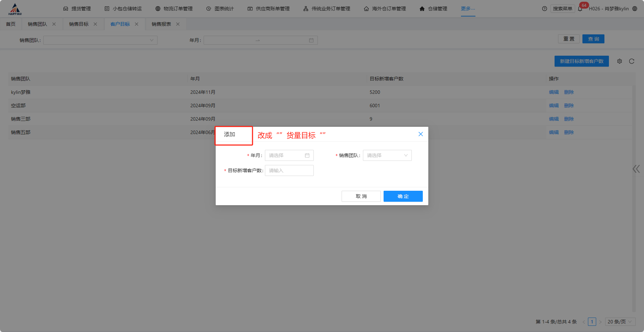Image resolution: width=644 pixels, height=332 pixels.
Task: Click the 取消 button
Action: point(361,196)
